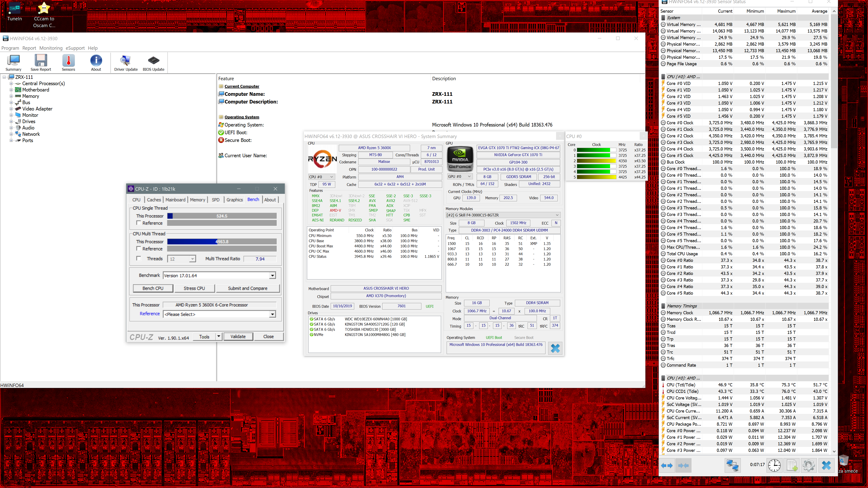Open Benchmark version dropdown
The width and height of the screenshot is (868, 488).
pos(272,275)
